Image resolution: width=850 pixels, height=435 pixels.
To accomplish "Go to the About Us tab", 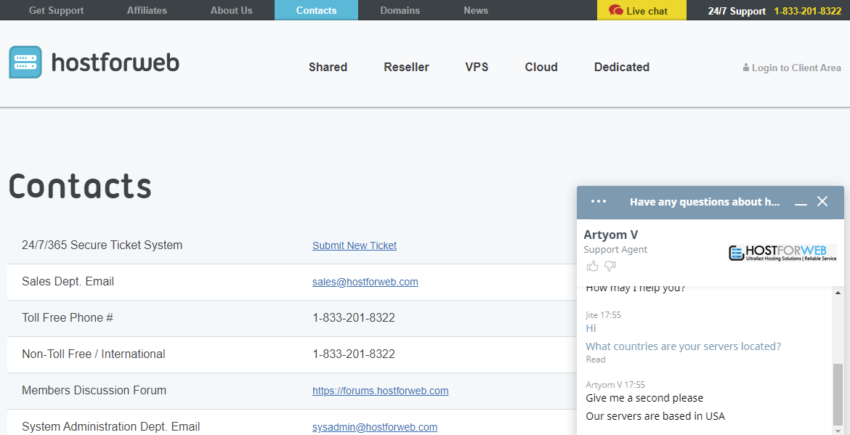I will (x=231, y=10).
